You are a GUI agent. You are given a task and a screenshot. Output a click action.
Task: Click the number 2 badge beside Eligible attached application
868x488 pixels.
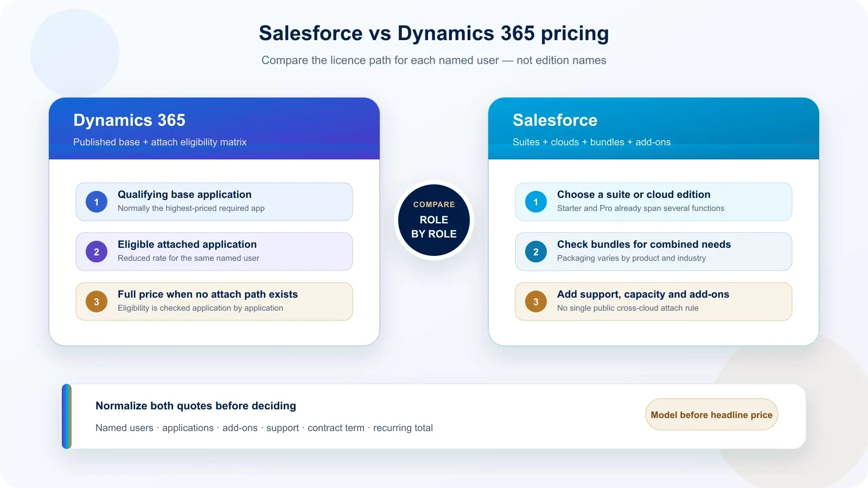click(x=97, y=252)
